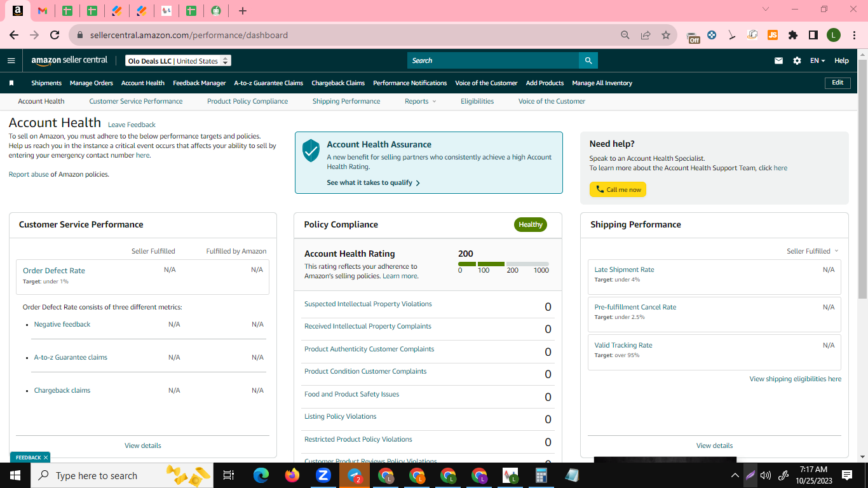Click the Leave Feedback link
The width and height of the screenshot is (868, 488).
point(132,125)
